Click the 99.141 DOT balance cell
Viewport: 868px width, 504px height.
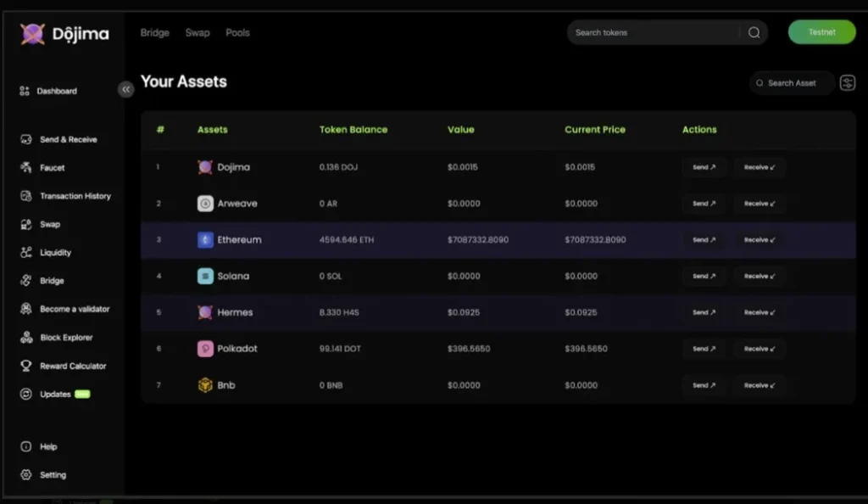340,349
